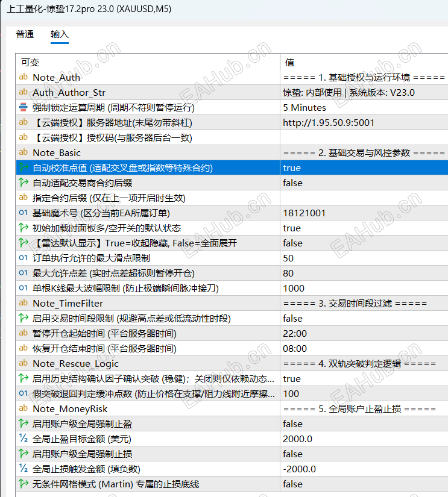Select the Note_MoneyRisk row label
This screenshot has height=497, width=448.
(x=70, y=409)
